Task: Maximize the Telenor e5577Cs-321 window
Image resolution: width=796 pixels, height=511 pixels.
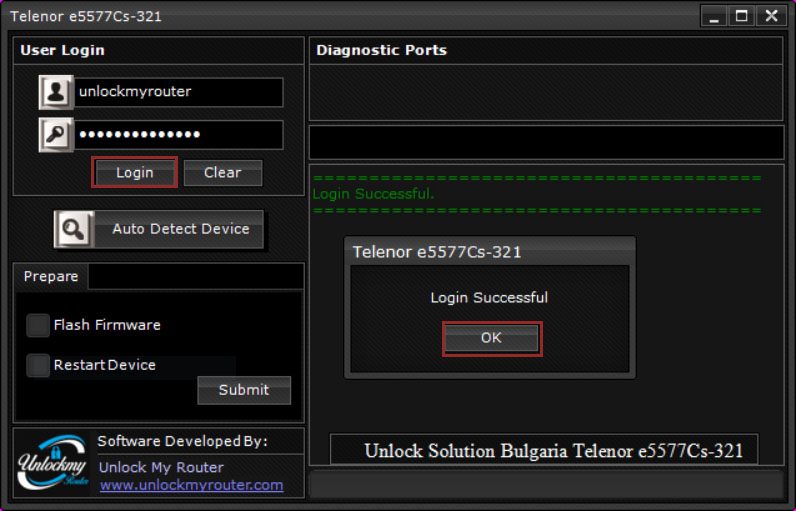Action: (742, 16)
